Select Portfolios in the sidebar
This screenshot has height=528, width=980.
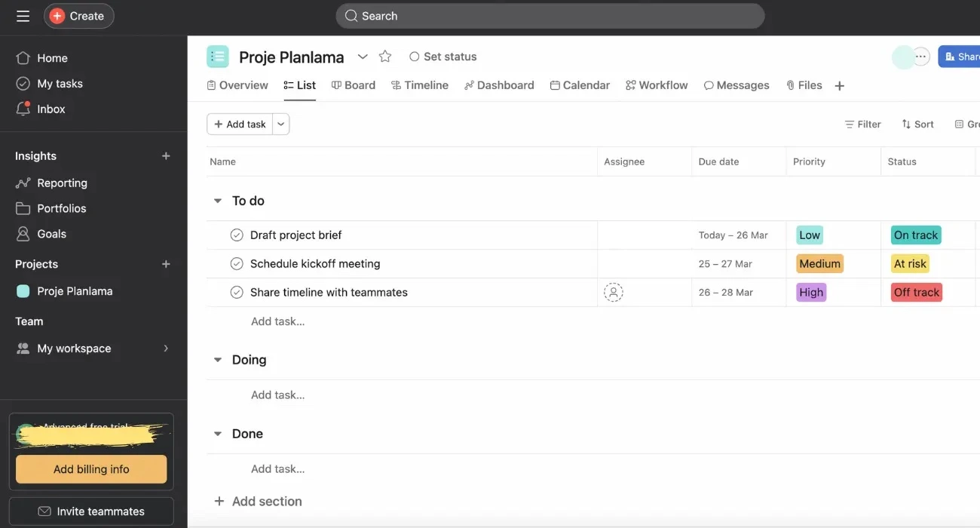click(x=60, y=208)
